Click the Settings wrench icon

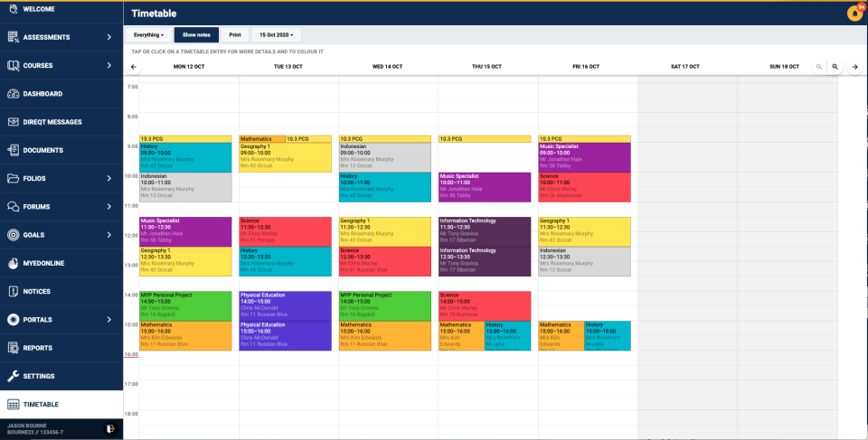coord(14,376)
